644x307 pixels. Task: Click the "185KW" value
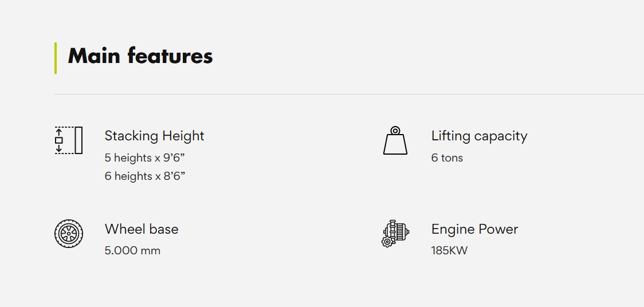point(449,250)
